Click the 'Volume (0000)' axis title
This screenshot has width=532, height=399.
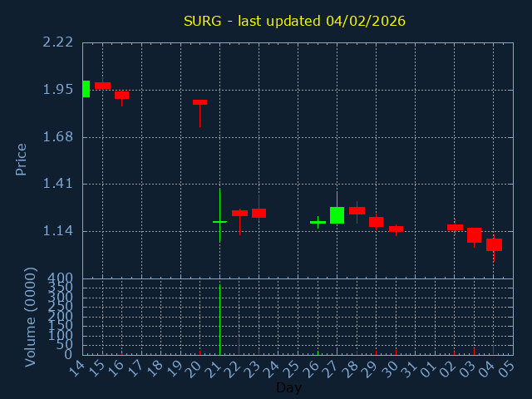pos(31,317)
